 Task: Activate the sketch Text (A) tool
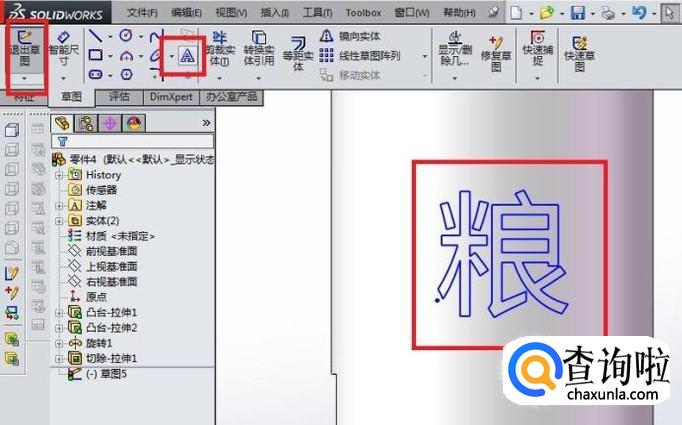pyautogui.click(x=187, y=57)
